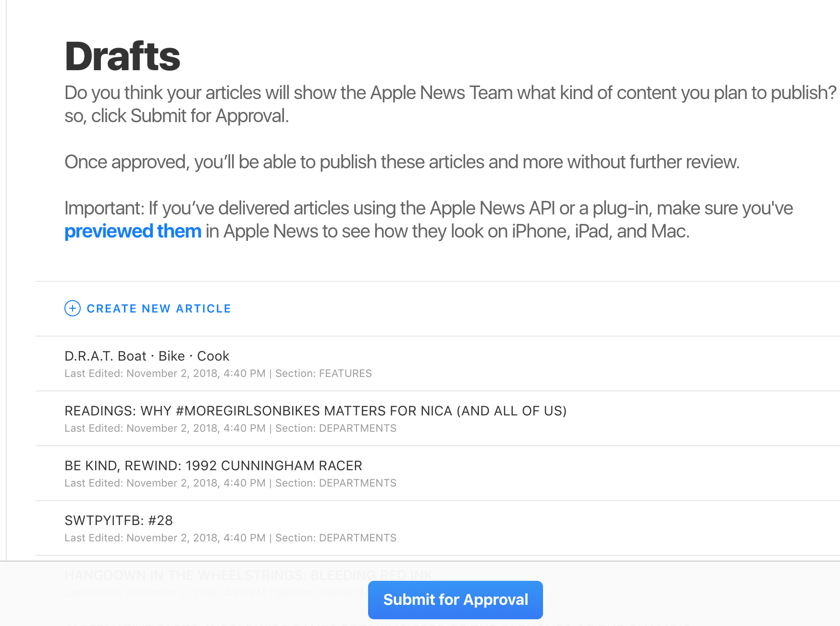Click Last Edited details under BE KIND, REWIND

coord(231,483)
